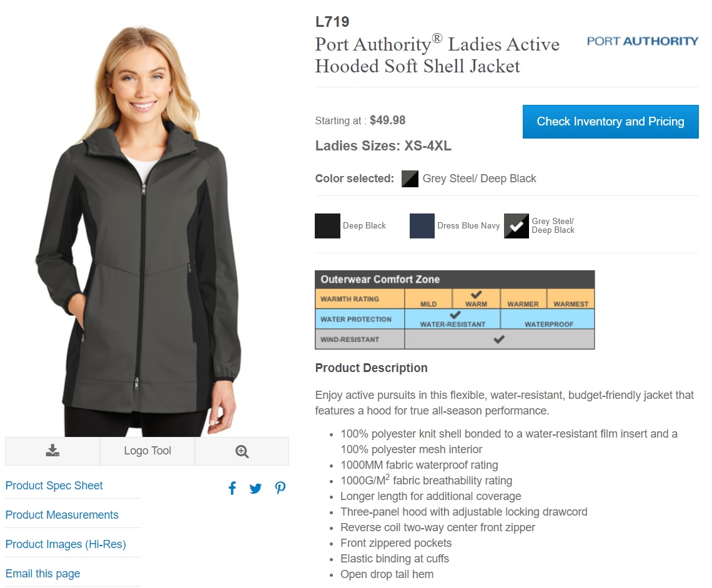Image resolution: width=712 pixels, height=588 pixels.
Task: Click the selected color preview swatch
Action: [x=410, y=179]
